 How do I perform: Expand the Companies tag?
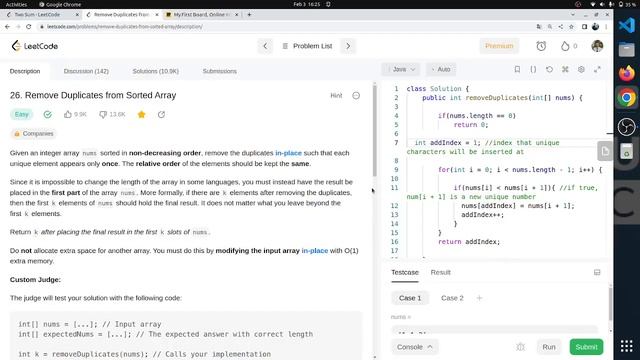click(x=33, y=133)
